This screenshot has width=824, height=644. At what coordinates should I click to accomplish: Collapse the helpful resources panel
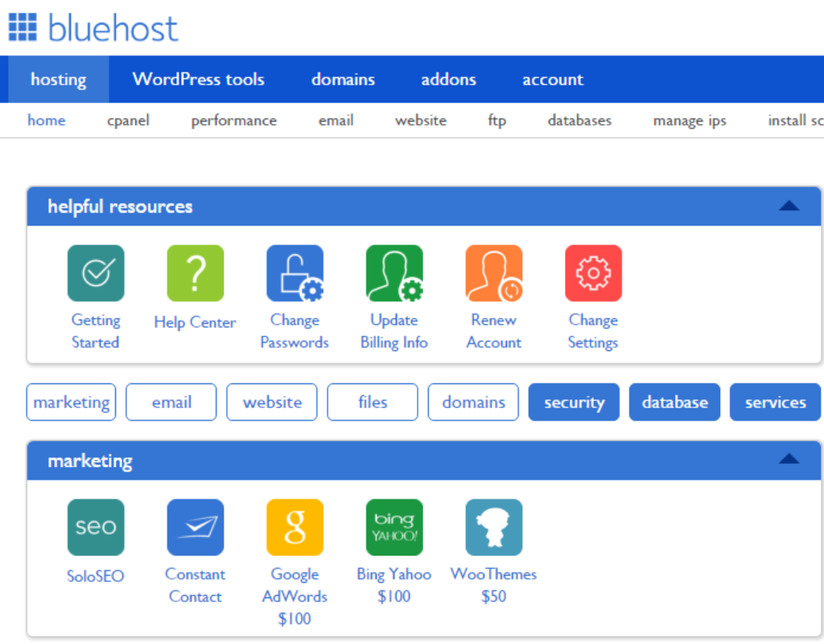[789, 205]
